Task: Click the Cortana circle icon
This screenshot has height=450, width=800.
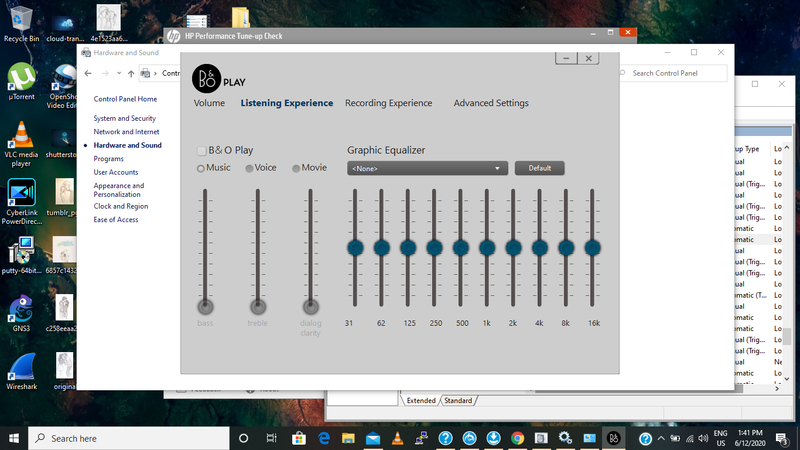Action: click(243, 438)
